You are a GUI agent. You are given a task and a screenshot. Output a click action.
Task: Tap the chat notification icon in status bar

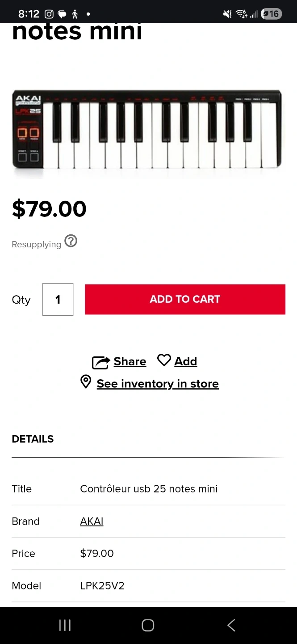click(62, 14)
